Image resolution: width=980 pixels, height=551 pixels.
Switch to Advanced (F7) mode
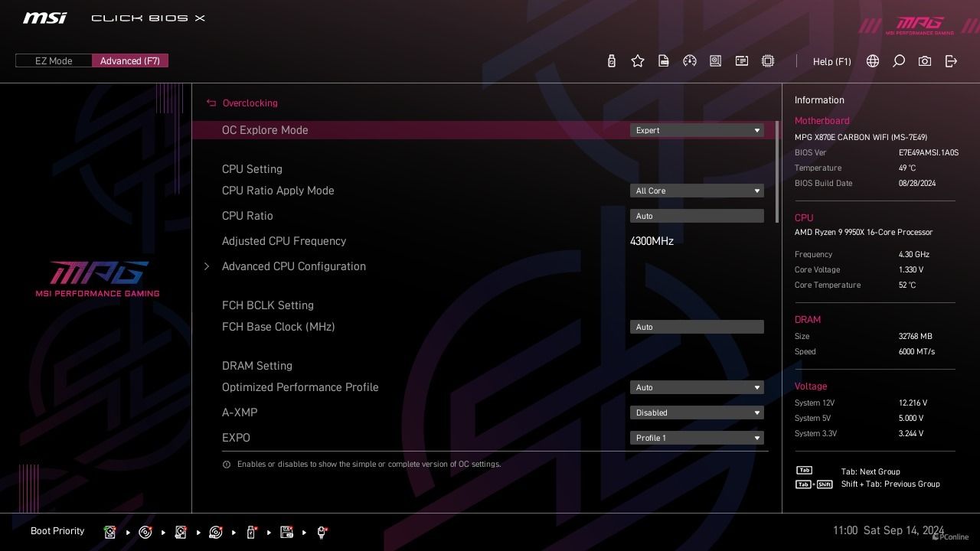pyautogui.click(x=130, y=61)
